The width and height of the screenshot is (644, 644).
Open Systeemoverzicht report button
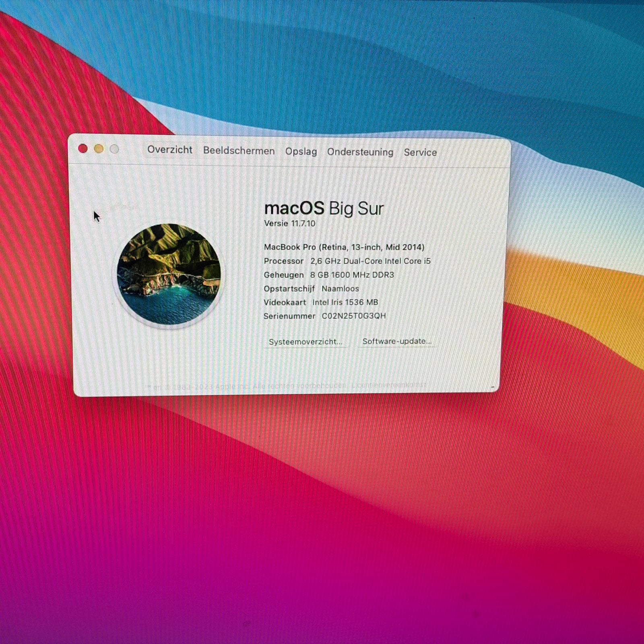pos(305,342)
